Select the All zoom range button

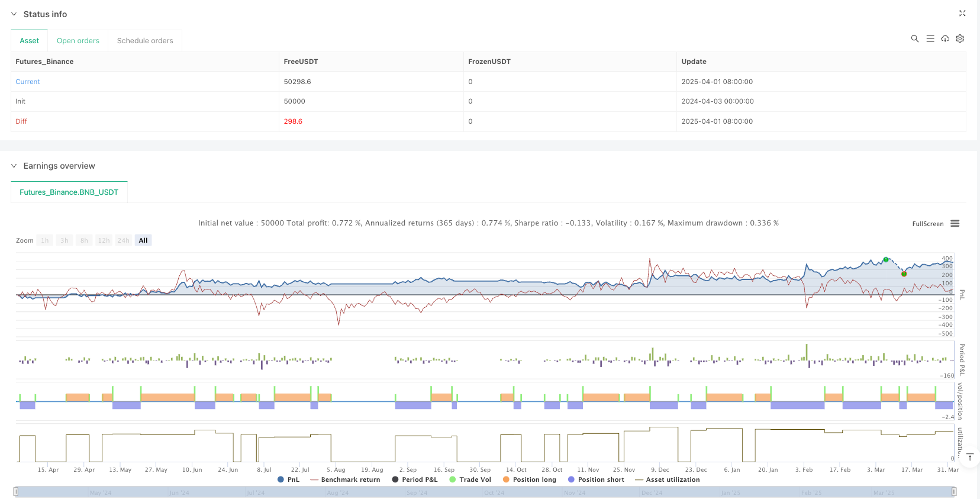(143, 240)
